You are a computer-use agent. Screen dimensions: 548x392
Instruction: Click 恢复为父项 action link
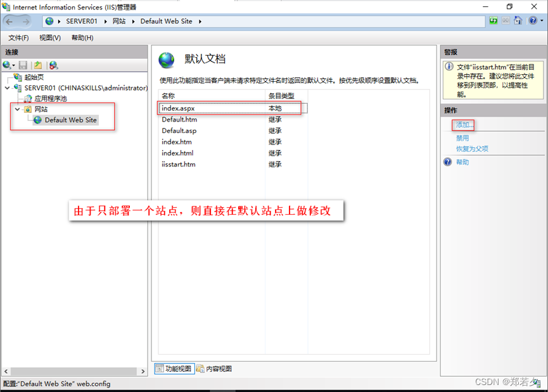[472, 149]
